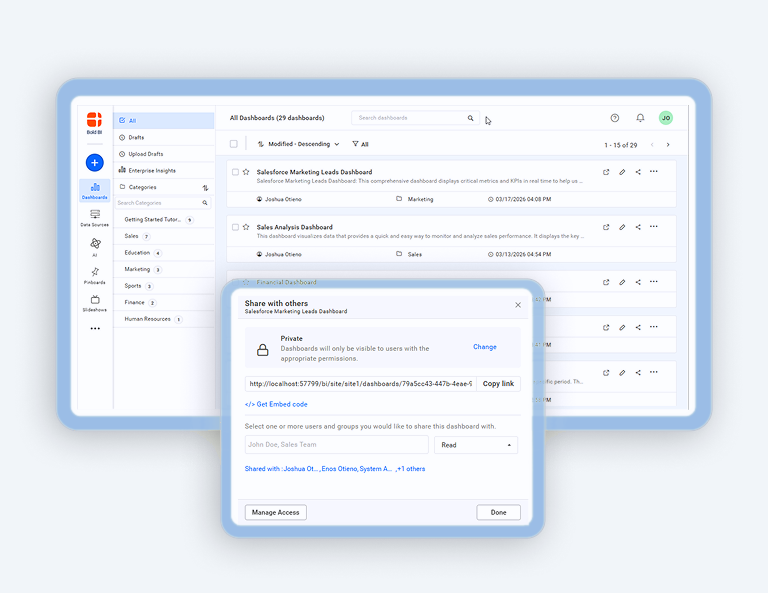Open the Sports category

pos(164,286)
